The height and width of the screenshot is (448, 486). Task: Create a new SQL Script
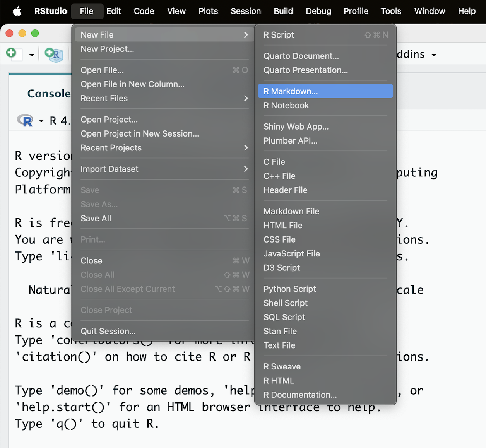pos(325,317)
